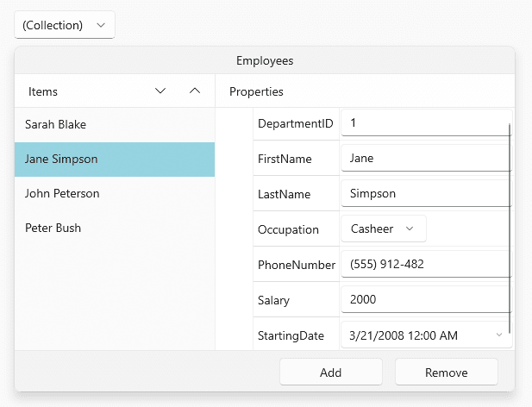532x407 pixels.
Task: Click the Items column header label
Action: click(x=43, y=91)
